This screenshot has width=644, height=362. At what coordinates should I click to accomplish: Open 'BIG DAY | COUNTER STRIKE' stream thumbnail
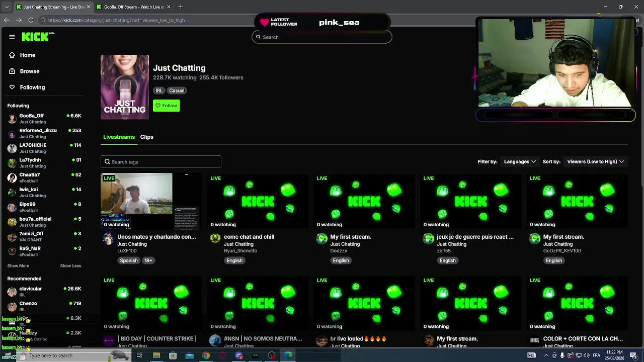pos(151,303)
